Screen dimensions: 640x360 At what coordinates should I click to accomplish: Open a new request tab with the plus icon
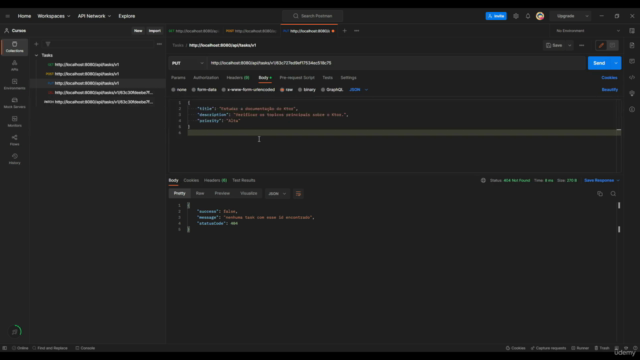tap(344, 31)
